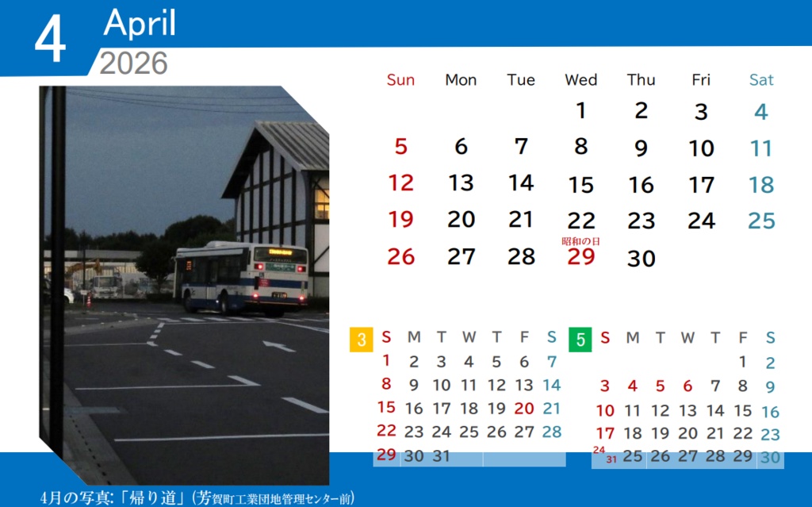Screen dimensions: 812x507
Task: Select the 'Mon' weekday header in April
Action: tap(461, 80)
